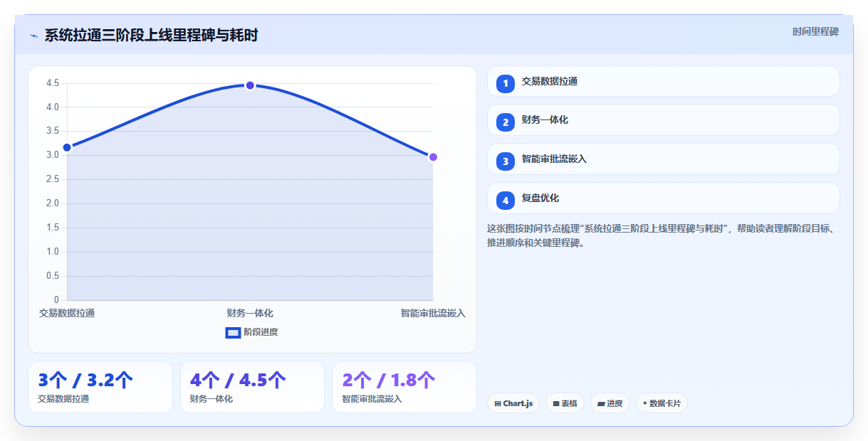Click step badge number 3
Image resolution: width=868 pixels, height=441 pixels.
pyautogui.click(x=506, y=161)
